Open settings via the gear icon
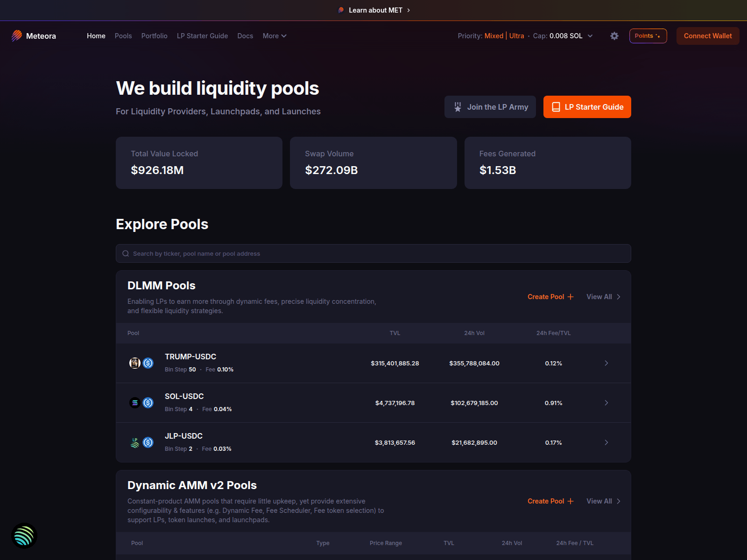The height and width of the screenshot is (560, 747). click(x=614, y=36)
